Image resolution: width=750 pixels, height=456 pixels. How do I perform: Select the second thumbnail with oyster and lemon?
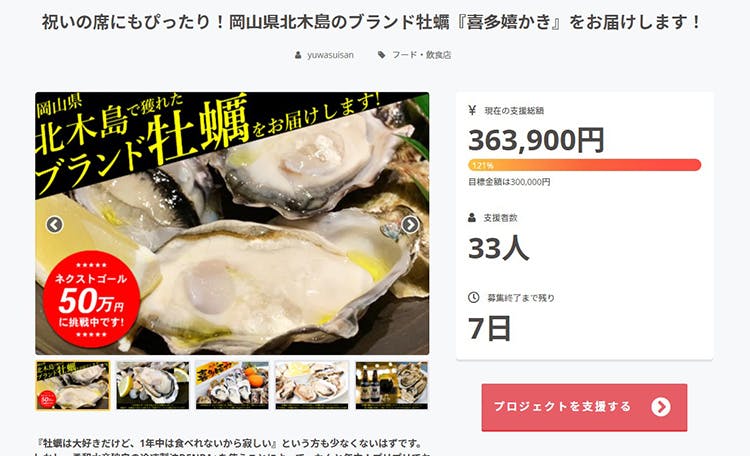click(x=153, y=386)
